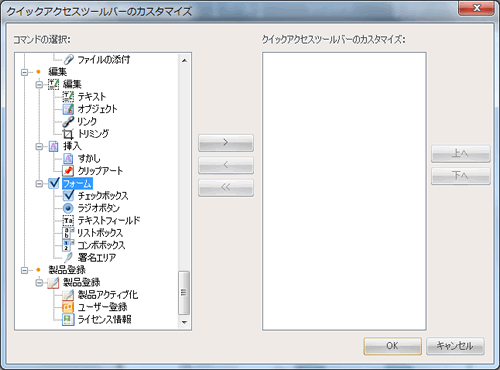Select the paperclip ファイルの添付 icon
This screenshot has height=370, width=500.
pyautogui.click(x=68, y=60)
